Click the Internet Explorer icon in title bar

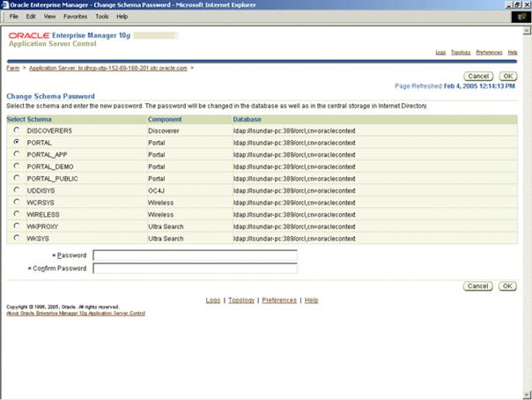pyautogui.click(x=5, y=4)
